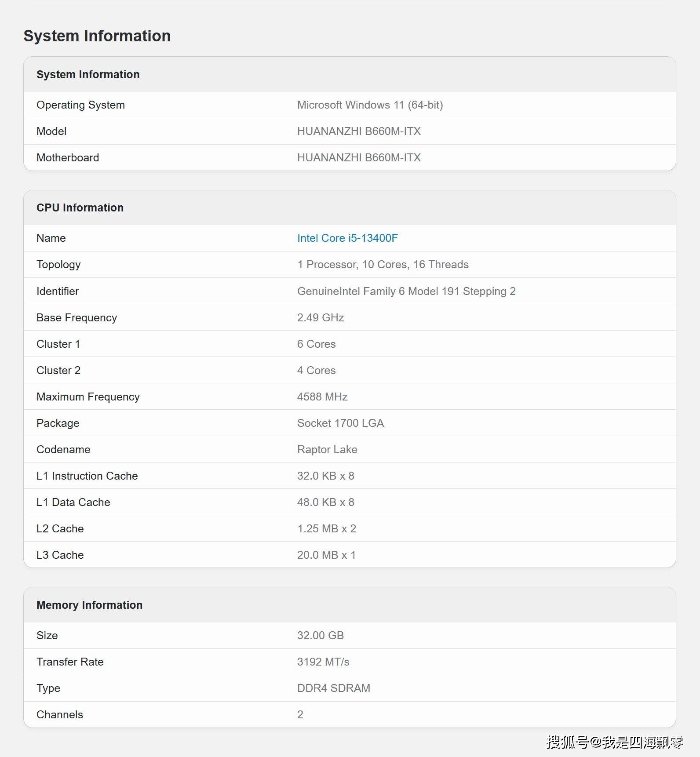700x757 pixels.
Task: Select the System Information table header
Action: point(88,75)
